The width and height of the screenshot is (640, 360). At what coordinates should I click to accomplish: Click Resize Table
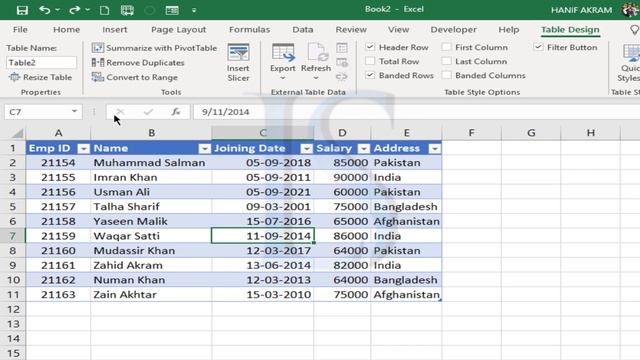pyautogui.click(x=40, y=77)
